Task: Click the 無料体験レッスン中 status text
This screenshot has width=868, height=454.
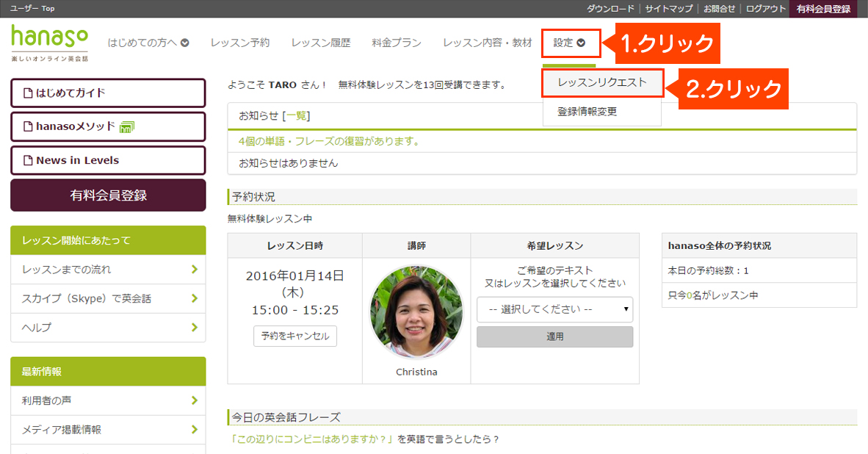Action: (270, 219)
